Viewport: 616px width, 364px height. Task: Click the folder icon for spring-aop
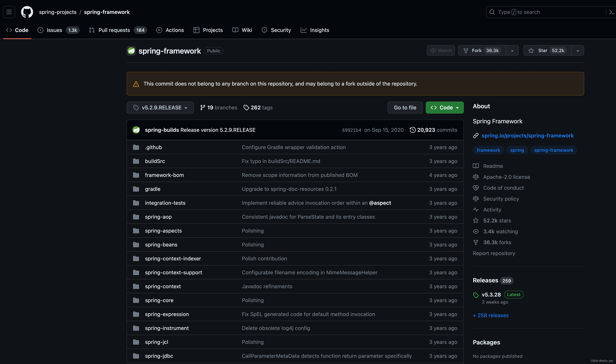coord(136,217)
